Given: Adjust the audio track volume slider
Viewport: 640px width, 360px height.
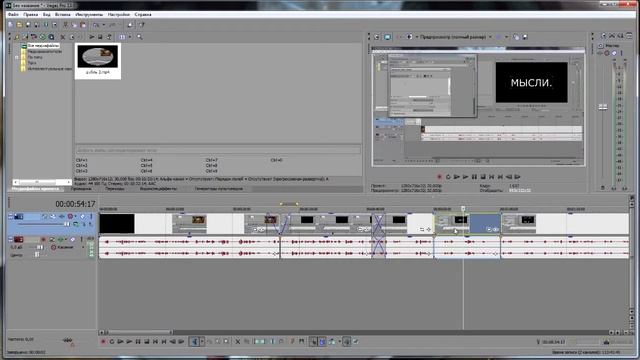Looking at the screenshot, I should tap(40, 247).
